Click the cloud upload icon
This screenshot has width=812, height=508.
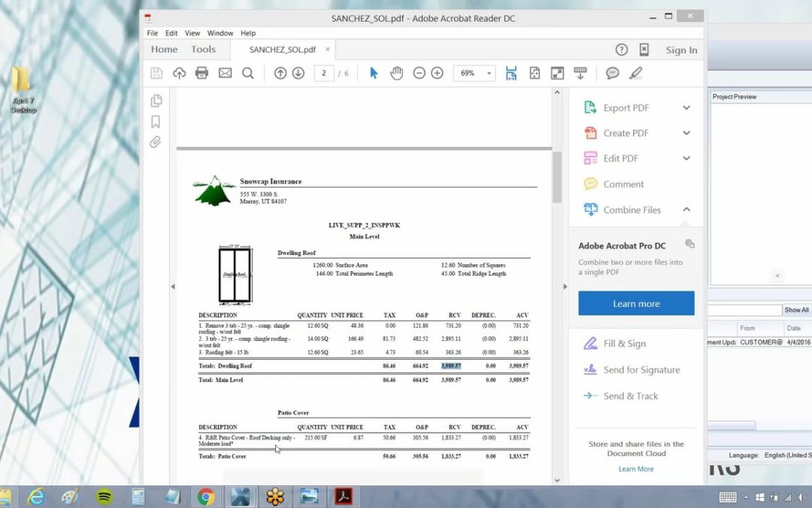point(179,73)
